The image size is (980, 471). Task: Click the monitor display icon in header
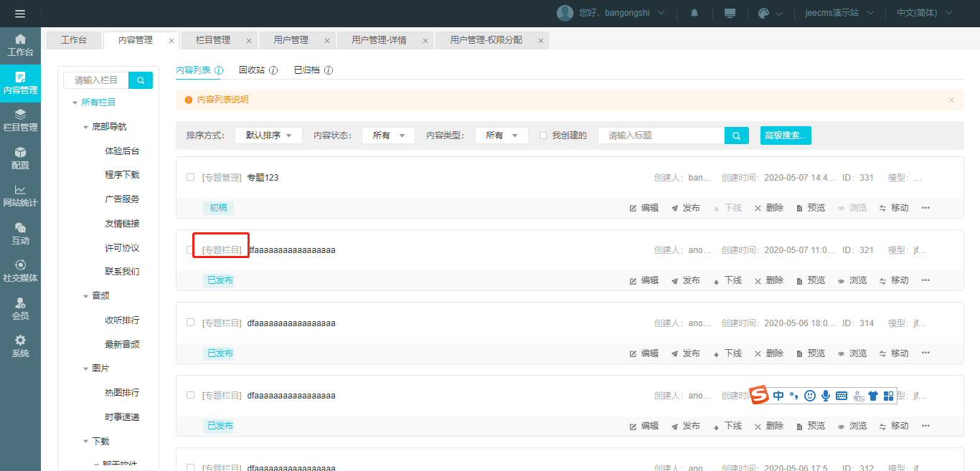point(730,14)
